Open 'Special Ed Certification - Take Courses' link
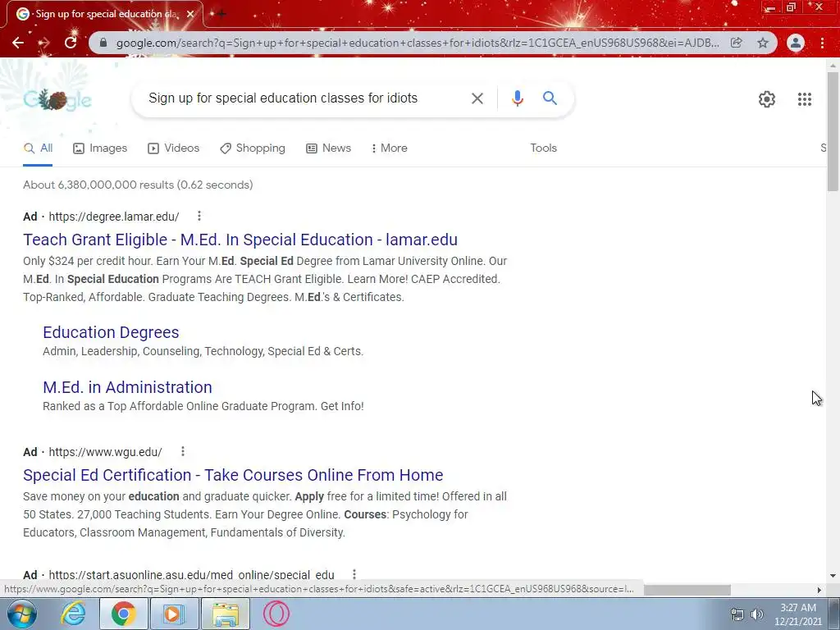Viewport: 840px width, 630px height. [x=233, y=475]
